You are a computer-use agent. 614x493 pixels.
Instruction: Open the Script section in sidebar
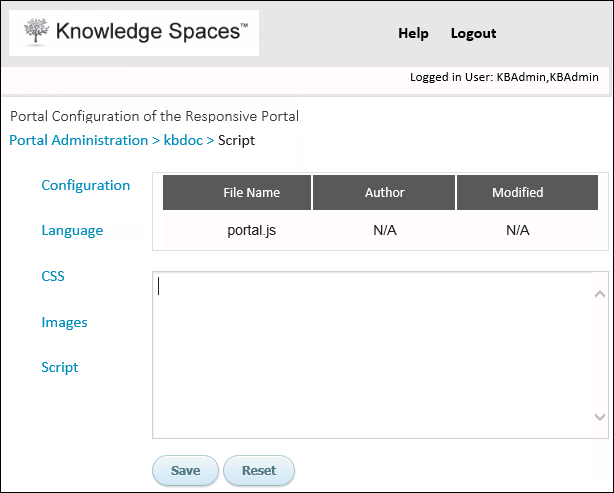pos(60,367)
